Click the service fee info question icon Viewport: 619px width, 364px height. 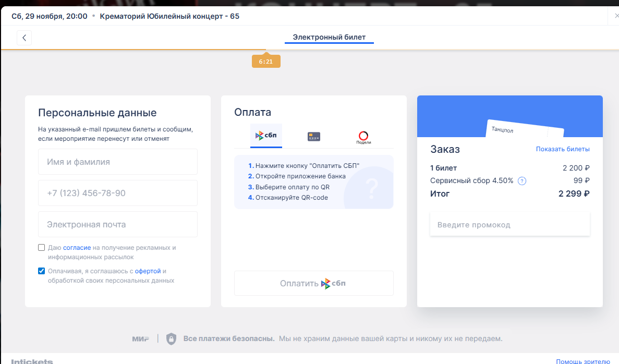(x=521, y=181)
